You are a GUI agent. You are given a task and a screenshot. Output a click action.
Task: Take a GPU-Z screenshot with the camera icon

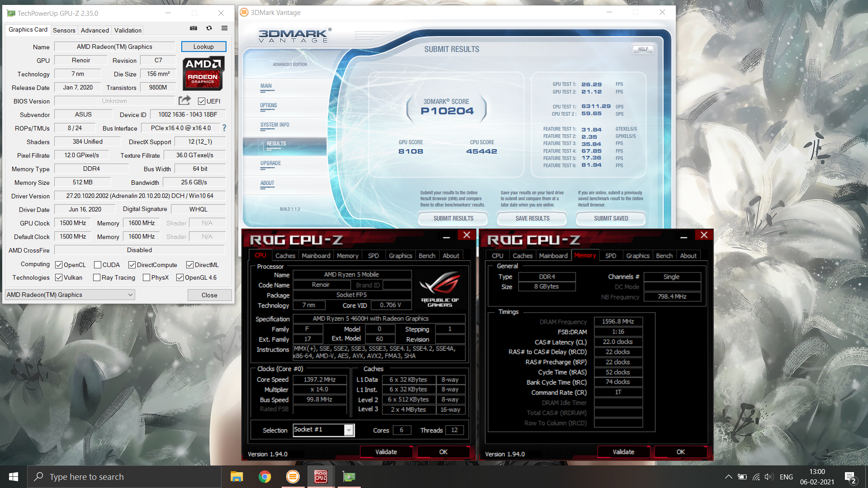[x=193, y=28]
